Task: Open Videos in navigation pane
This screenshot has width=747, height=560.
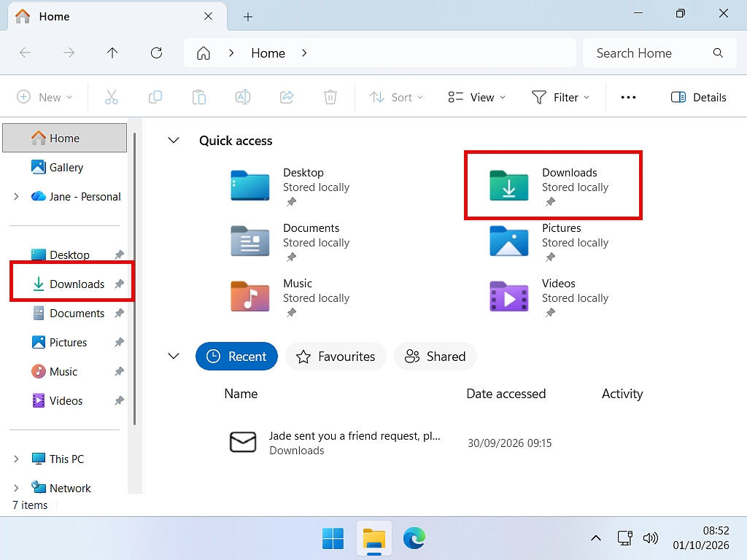Action: [x=68, y=400]
